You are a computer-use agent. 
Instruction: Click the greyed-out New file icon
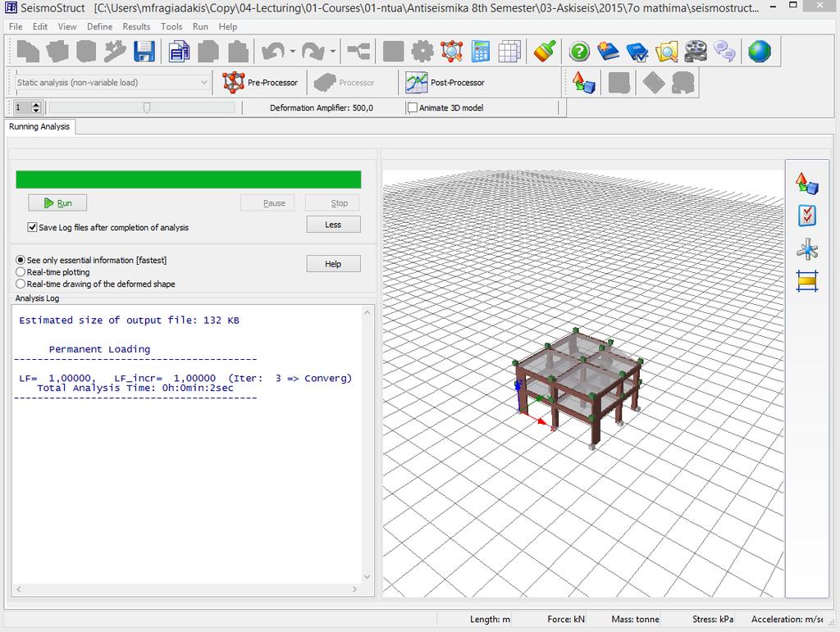pos(28,52)
